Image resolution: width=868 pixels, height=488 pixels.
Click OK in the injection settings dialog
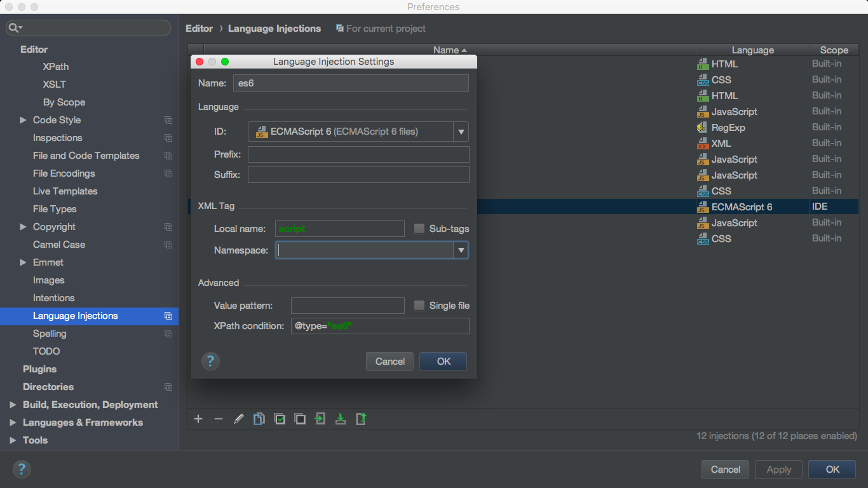pyautogui.click(x=444, y=362)
